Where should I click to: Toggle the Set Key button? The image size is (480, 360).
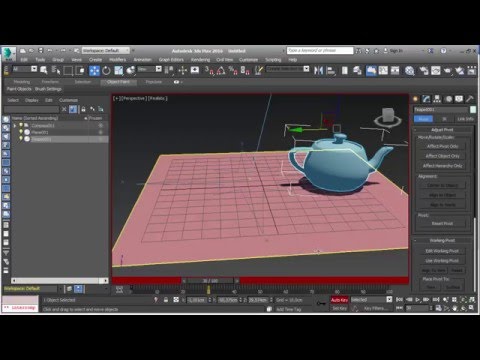339,308
